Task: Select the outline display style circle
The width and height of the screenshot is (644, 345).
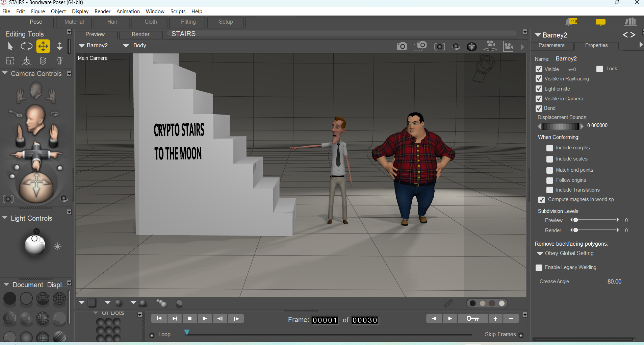Action: 26,299
